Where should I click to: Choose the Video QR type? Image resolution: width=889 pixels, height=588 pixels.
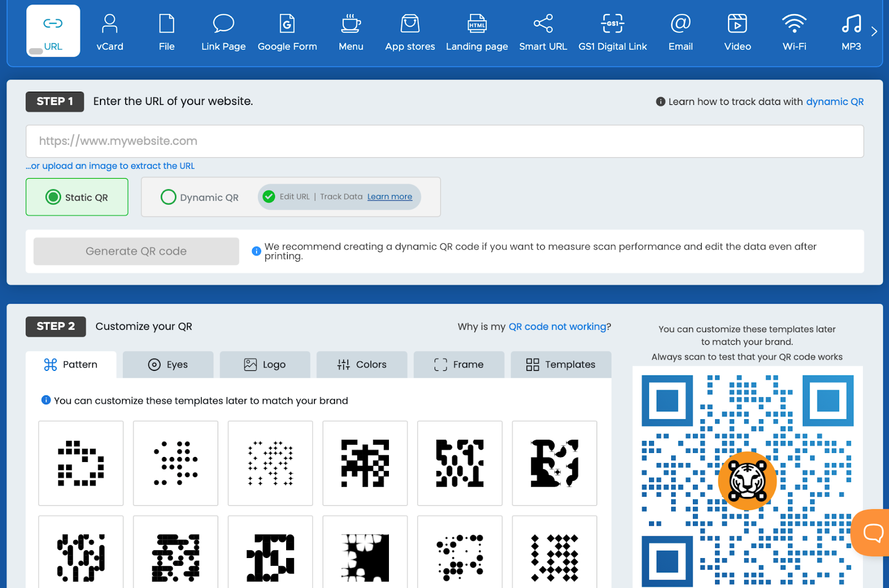[737, 32]
